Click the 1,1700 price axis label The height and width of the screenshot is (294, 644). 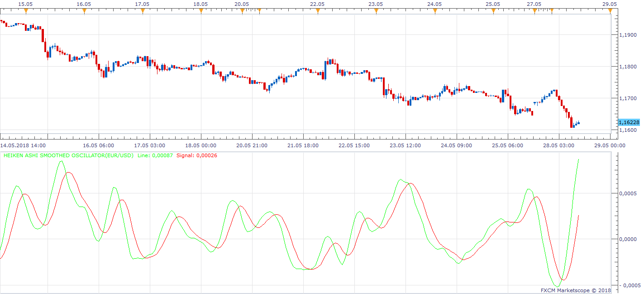point(628,98)
